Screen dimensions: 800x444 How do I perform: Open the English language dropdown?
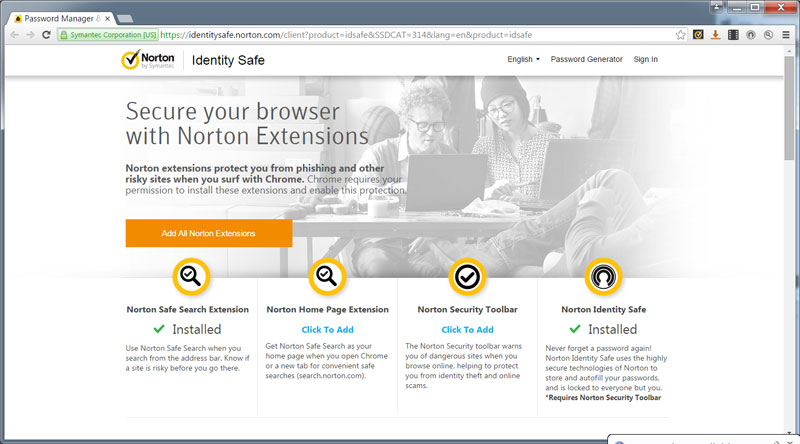pyautogui.click(x=523, y=59)
